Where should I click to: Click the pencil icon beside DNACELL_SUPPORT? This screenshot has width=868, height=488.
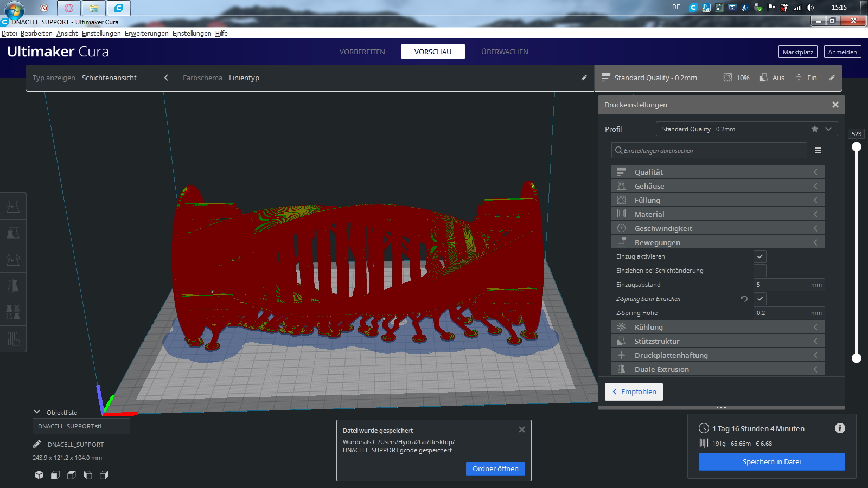(37, 444)
